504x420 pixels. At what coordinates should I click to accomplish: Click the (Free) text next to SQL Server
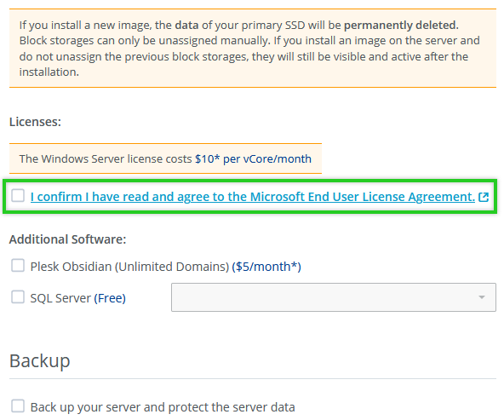[110, 298]
